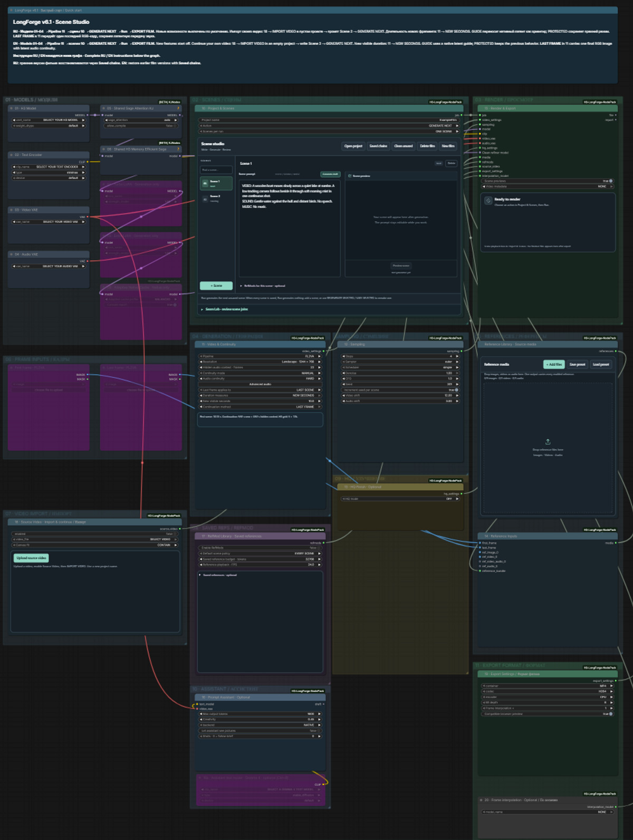This screenshot has width=633, height=840.
Task: Click the upload icon in Reference media drop zone
Action: point(548,442)
